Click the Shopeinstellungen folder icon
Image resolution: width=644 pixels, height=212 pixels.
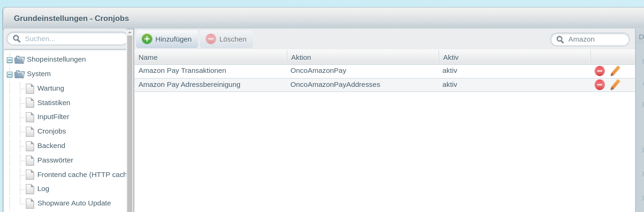click(20, 60)
